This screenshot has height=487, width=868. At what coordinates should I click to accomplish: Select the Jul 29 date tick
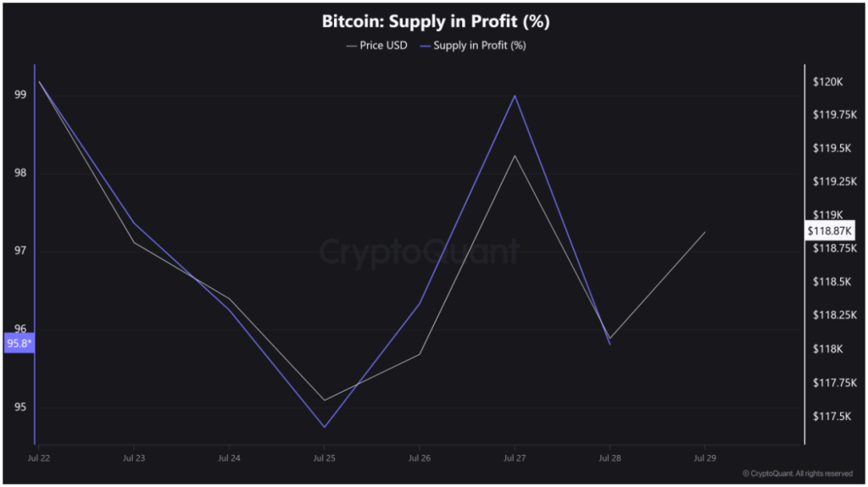click(x=704, y=457)
